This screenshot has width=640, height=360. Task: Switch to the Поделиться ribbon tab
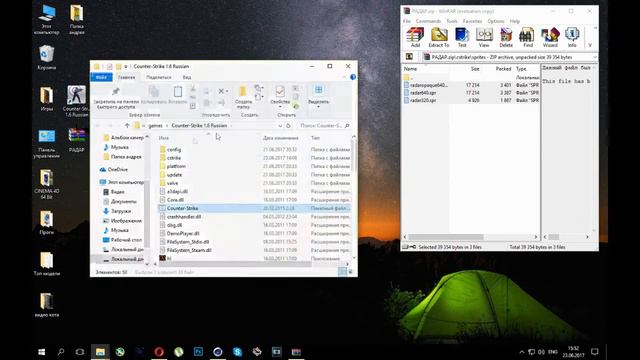[x=159, y=77]
